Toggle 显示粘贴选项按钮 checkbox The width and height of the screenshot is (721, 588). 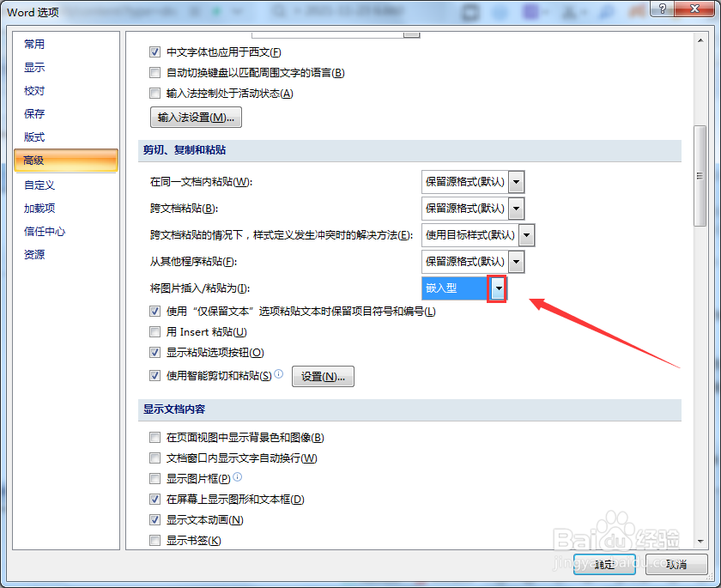[155, 353]
